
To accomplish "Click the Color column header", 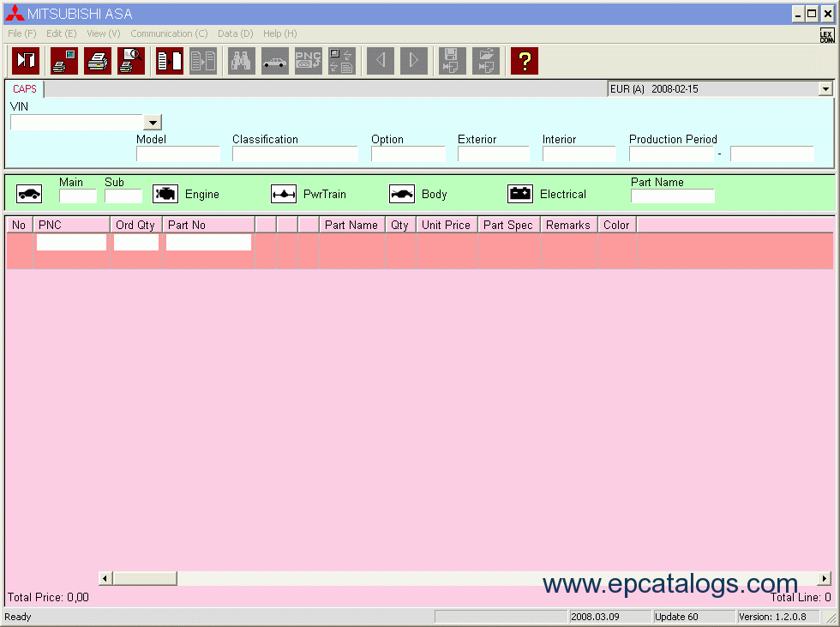I will click(616, 225).
